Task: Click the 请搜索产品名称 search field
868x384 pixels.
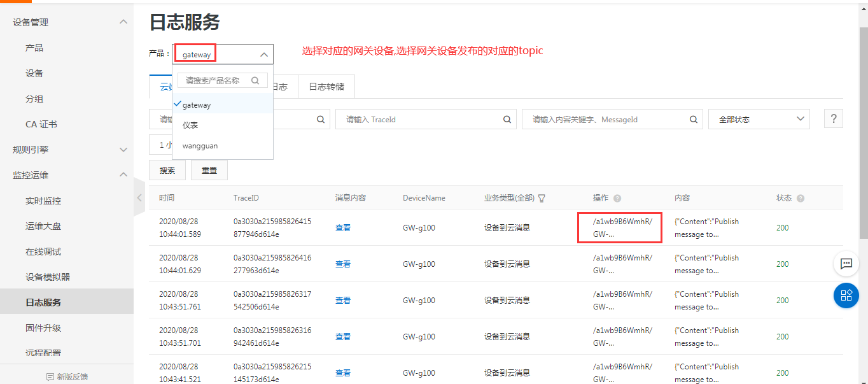Action: 216,81
